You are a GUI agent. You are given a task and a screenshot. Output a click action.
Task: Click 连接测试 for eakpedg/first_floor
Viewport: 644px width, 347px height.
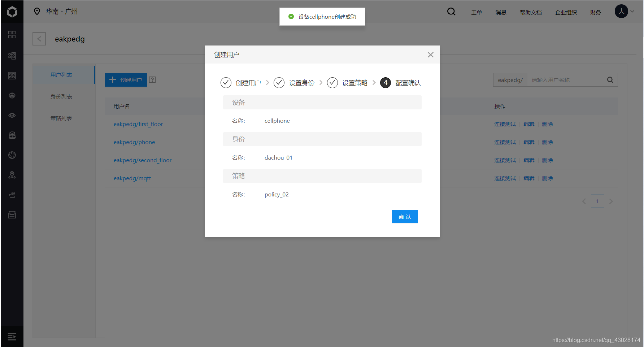pos(505,124)
